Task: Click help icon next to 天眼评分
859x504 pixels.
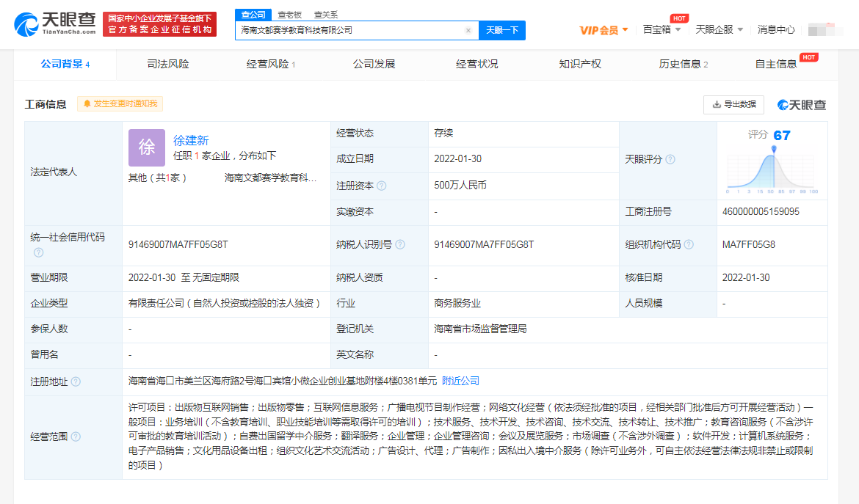Action: 670,160
